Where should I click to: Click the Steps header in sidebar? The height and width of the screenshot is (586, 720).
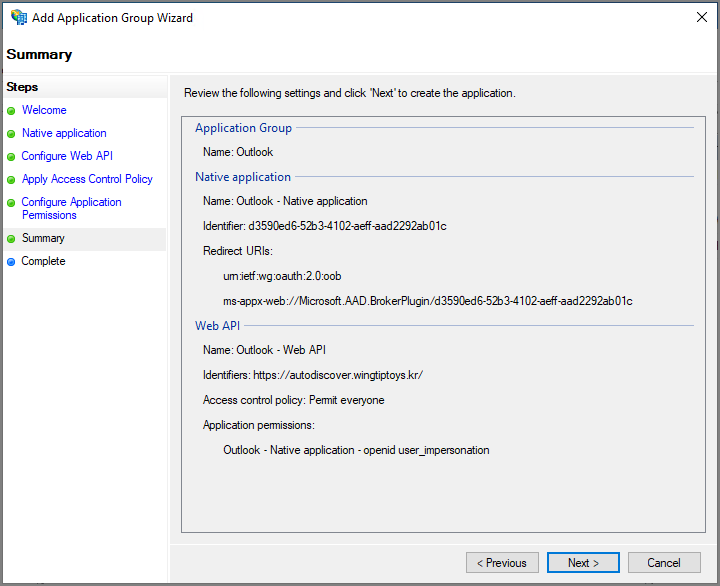pos(22,87)
